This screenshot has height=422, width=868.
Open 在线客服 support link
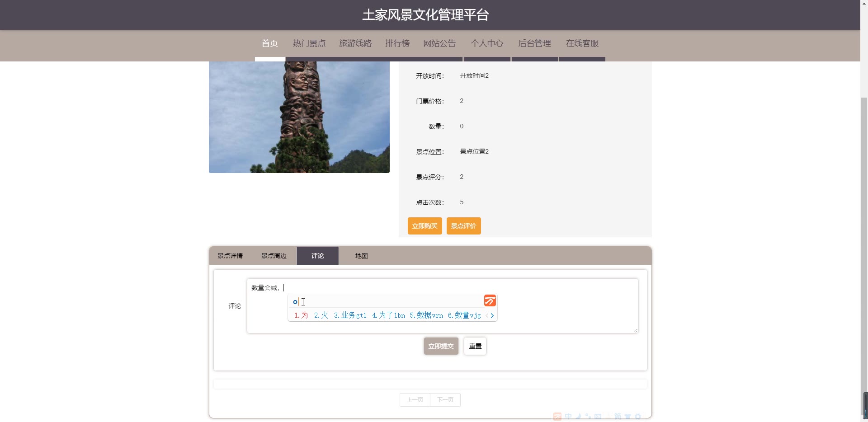(582, 43)
